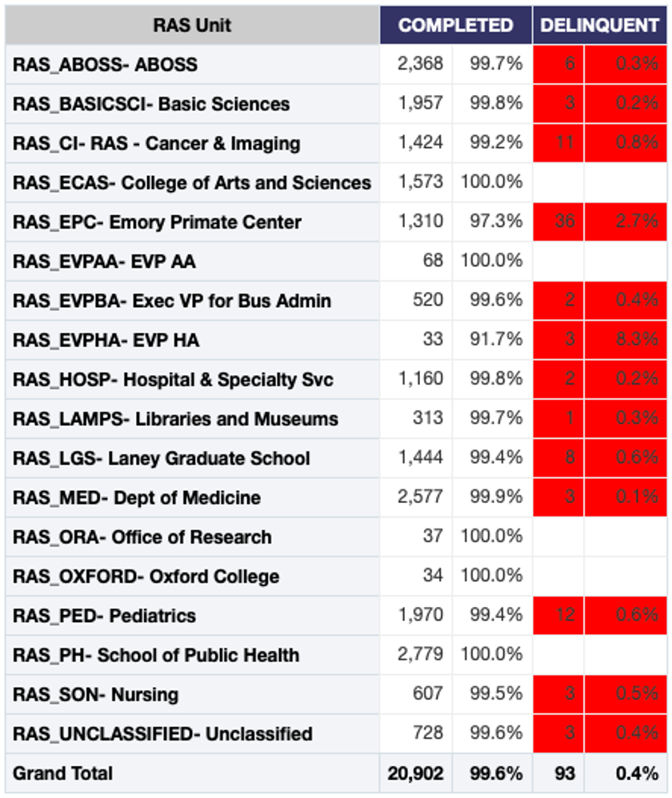Click completed count 2,577 for Dept of Medicine
672x798 pixels.
[x=420, y=497]
